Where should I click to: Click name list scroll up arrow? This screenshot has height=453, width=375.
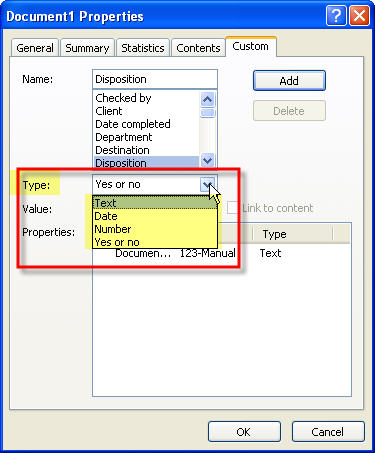click(208, 99)
